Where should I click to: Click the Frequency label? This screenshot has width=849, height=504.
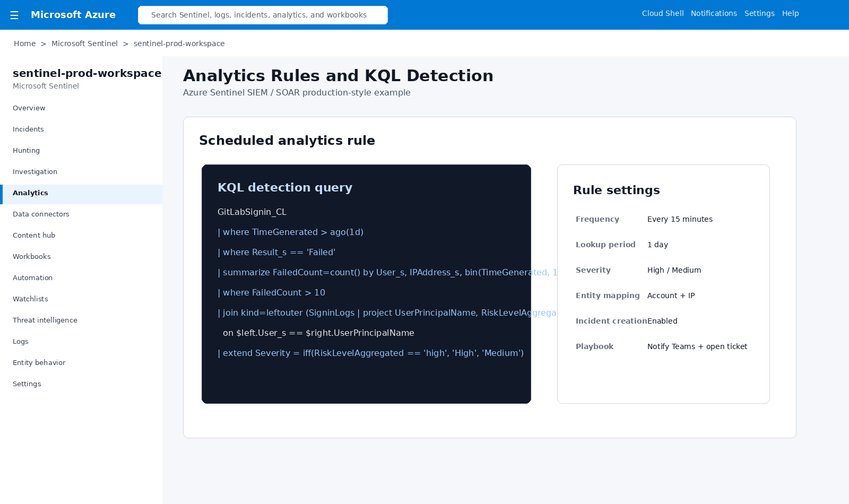[x=597, y=219]
